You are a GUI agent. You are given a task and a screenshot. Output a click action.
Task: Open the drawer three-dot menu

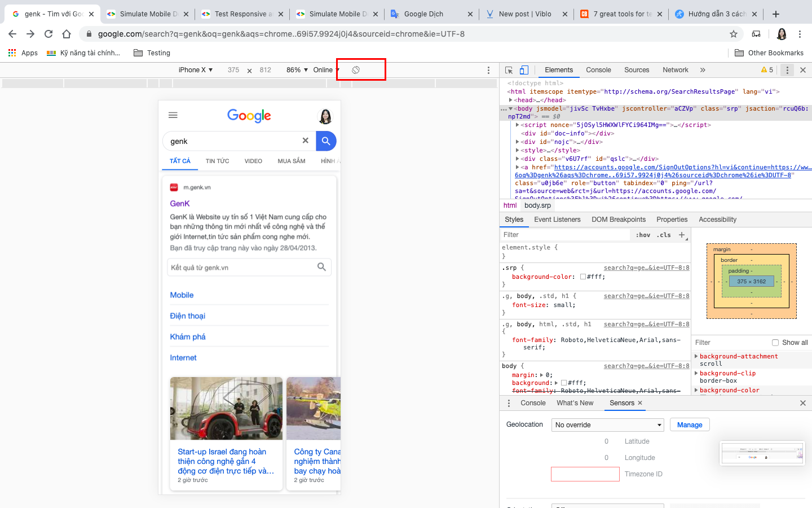[x=509, y=403]
